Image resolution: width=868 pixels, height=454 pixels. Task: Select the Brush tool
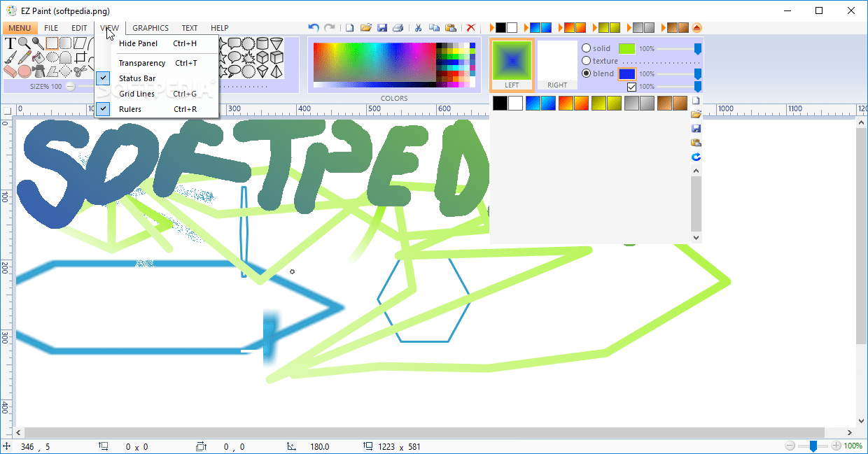(10, 58)
